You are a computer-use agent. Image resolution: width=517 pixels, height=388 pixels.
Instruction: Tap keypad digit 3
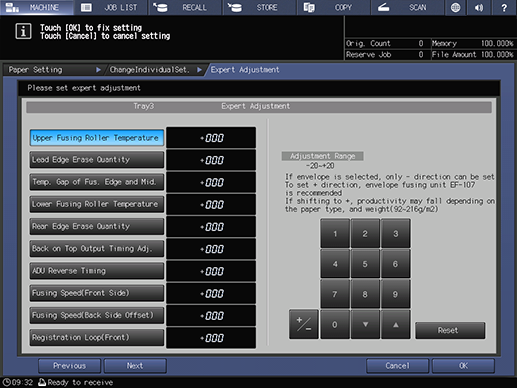click(x=395, y=234)
